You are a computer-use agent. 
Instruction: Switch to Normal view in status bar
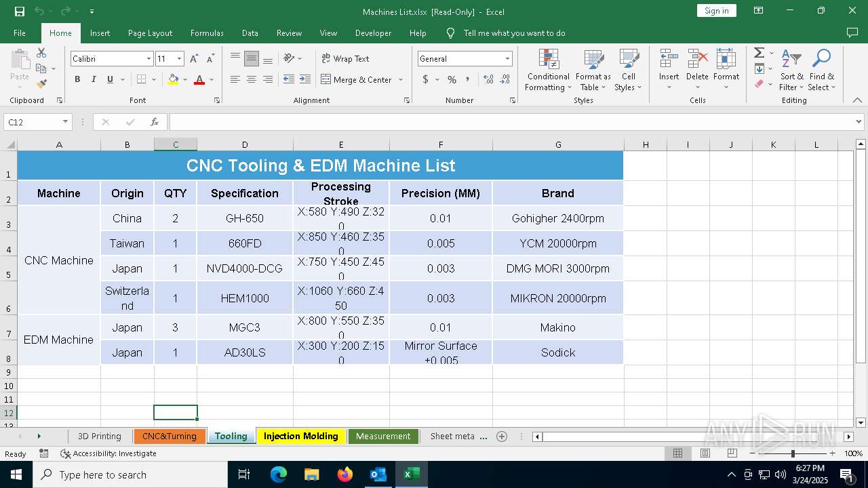[677, 453]
